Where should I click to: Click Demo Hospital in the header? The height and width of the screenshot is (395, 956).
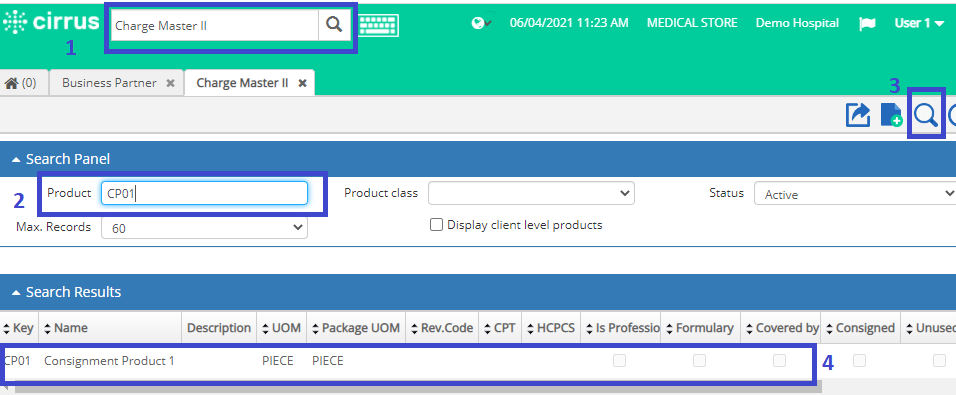click(797, 23)
